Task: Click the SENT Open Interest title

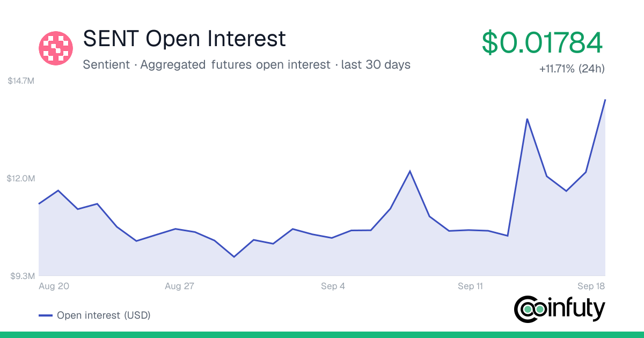Action: pos(184,39)
